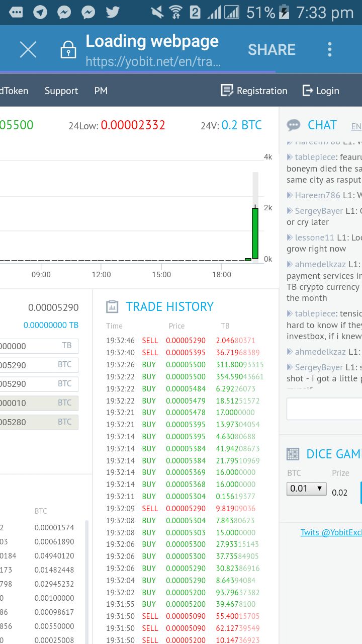Open the Twits @YobitExchange link

pyautogui.click(x=331, y=532)
